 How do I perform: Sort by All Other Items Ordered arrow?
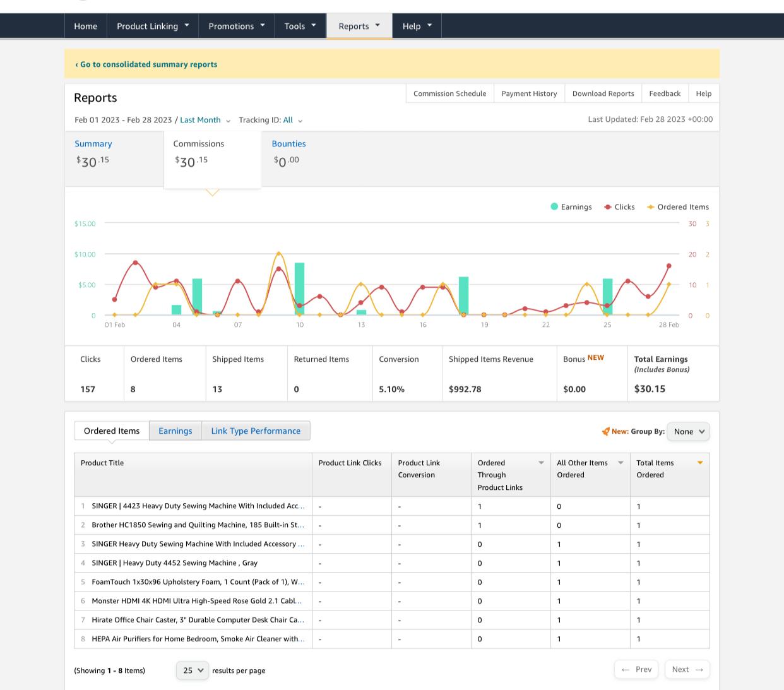point(621,463)
